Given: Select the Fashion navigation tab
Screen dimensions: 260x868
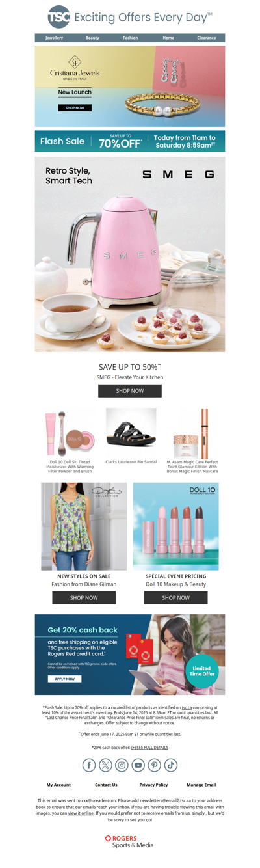Looking at the screenshot, I should coord(130,38).
